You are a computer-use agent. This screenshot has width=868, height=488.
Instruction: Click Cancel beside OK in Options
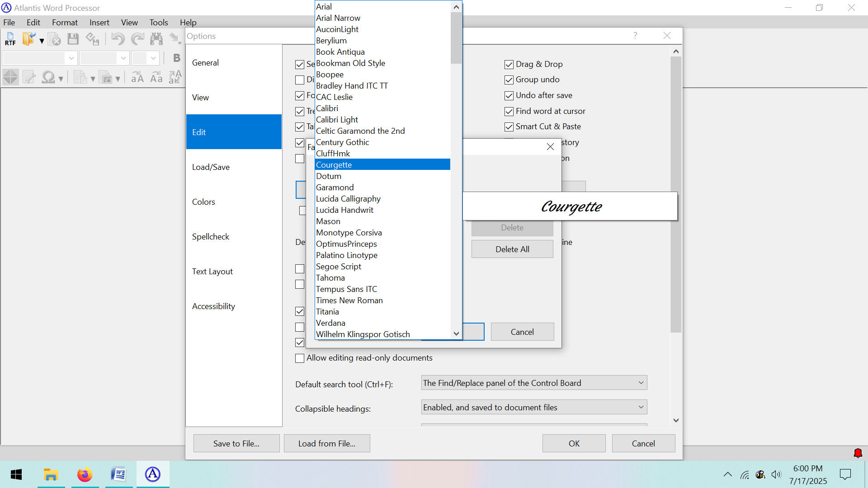(x=643, y=444)
